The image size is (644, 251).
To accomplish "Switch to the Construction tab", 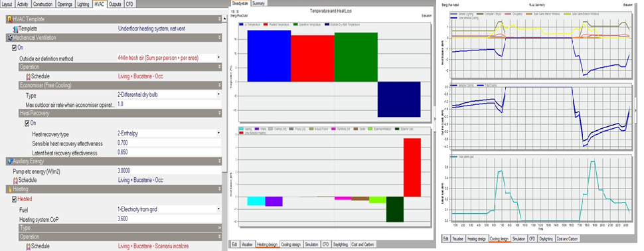I will tap(42, 4).
